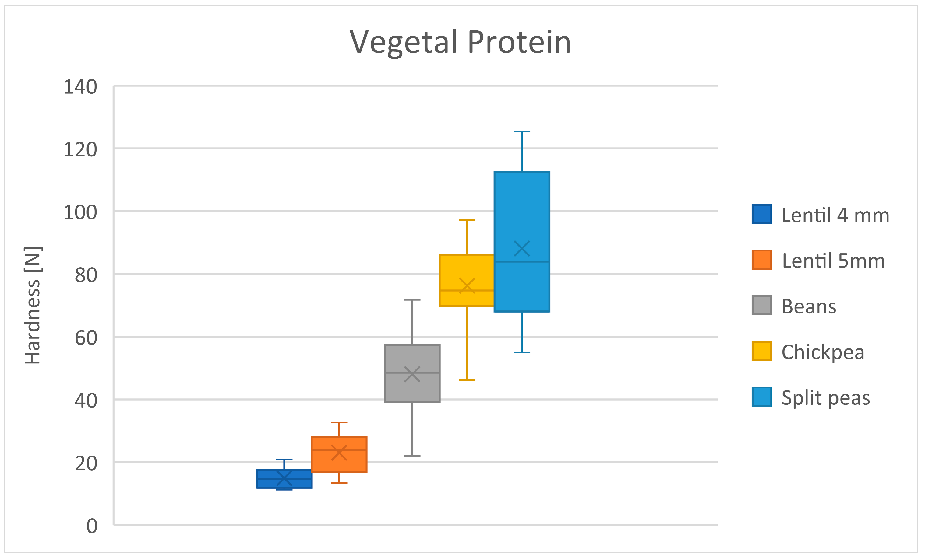Screen dimensions: 925x560
Task: Click the top whisker cap of Split peas
Action: point(522,132)
